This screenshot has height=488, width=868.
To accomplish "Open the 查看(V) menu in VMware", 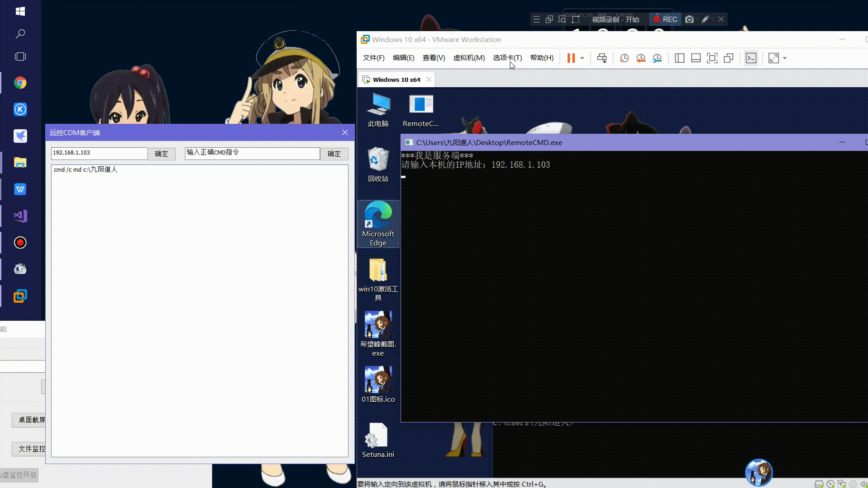I will [x=434, y=58].
